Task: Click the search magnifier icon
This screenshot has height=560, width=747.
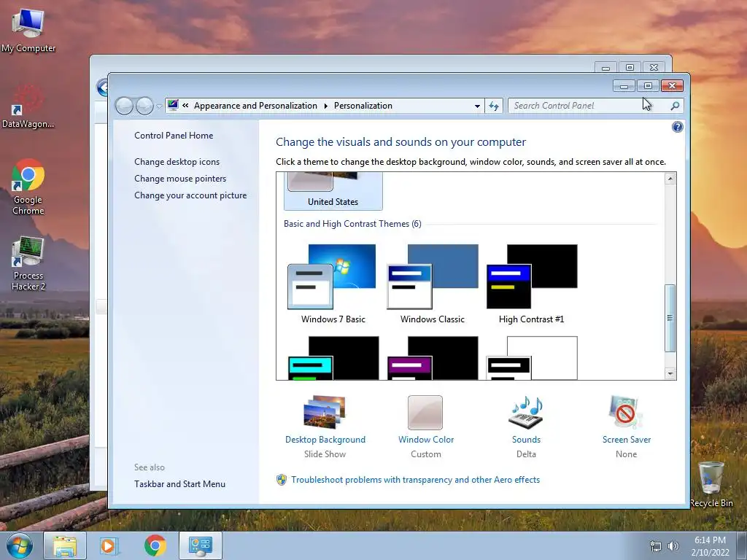Action: pos(675,106)
